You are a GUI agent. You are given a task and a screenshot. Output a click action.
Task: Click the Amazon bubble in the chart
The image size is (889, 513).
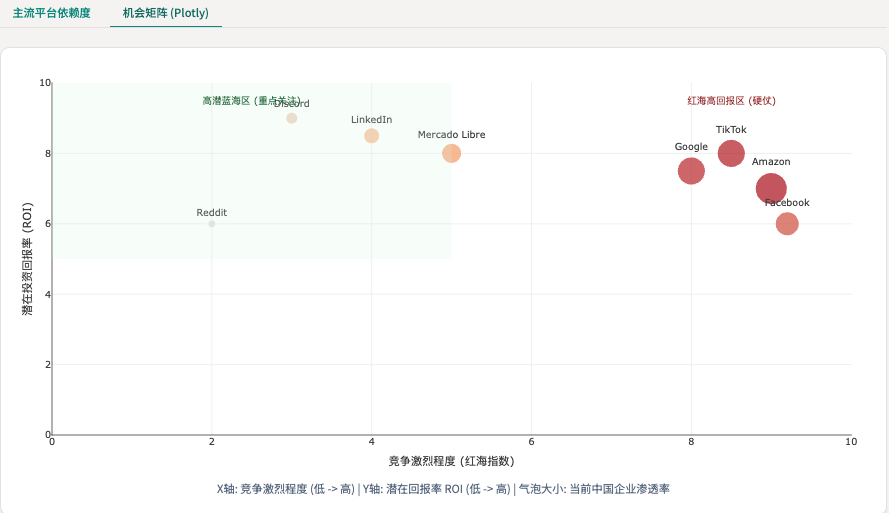771,188
